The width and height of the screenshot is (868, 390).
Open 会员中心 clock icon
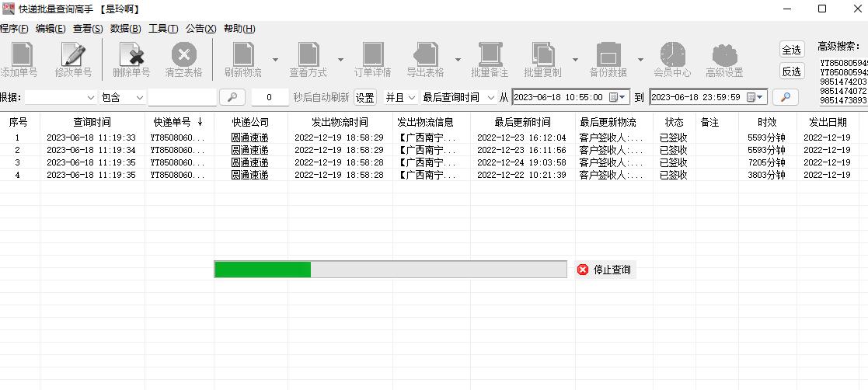coord(673,54)
